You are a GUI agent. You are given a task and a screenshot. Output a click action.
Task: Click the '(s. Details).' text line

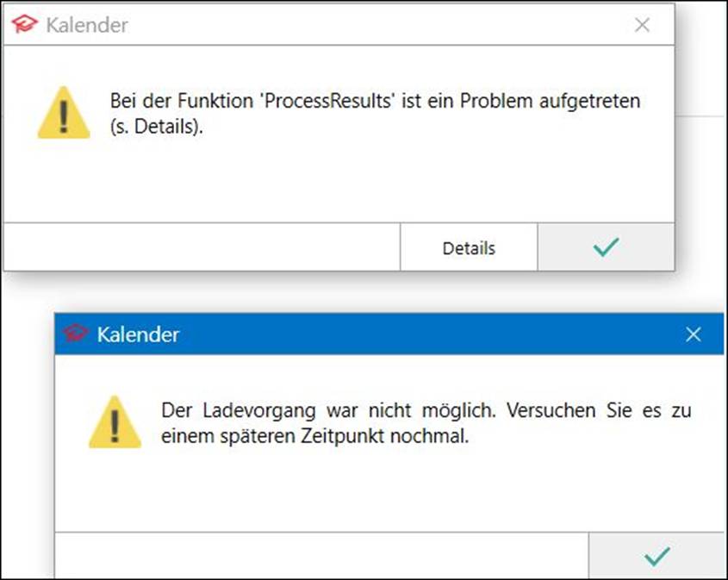[x=157, y=127]
